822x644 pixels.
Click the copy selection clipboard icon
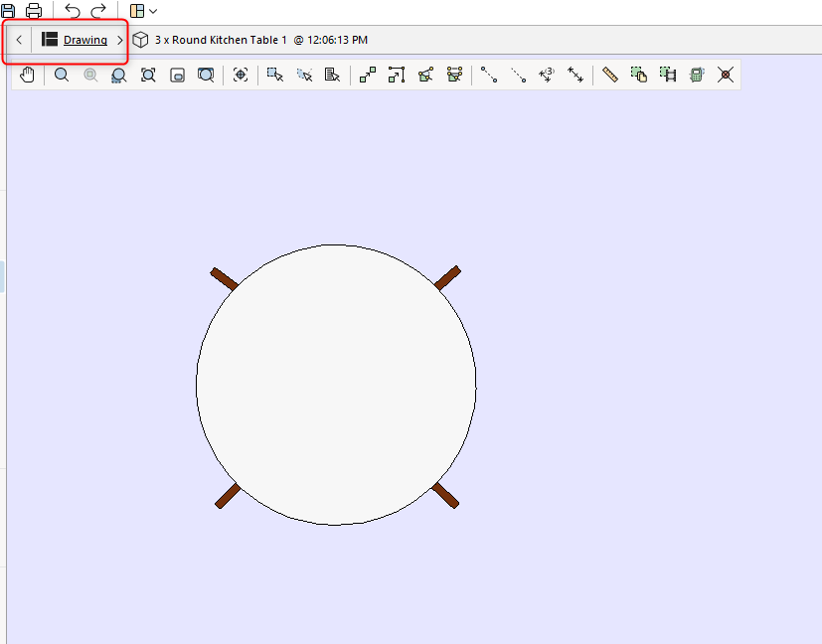638,75
